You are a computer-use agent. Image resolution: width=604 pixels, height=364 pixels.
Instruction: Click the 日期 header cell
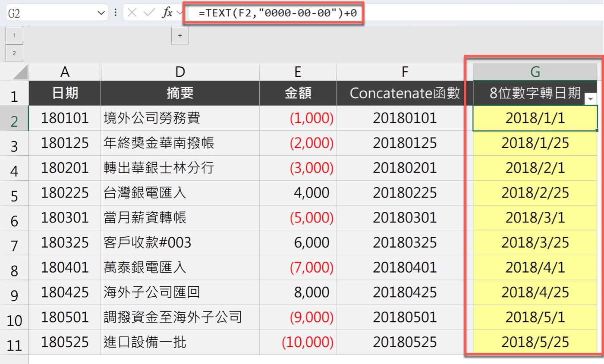[65, 93]
